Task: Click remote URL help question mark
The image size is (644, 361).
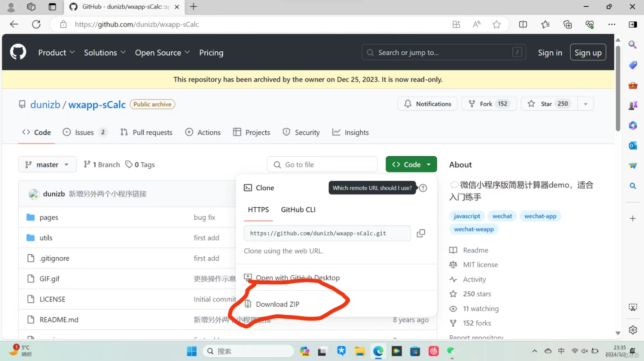Action: (423, 188)
